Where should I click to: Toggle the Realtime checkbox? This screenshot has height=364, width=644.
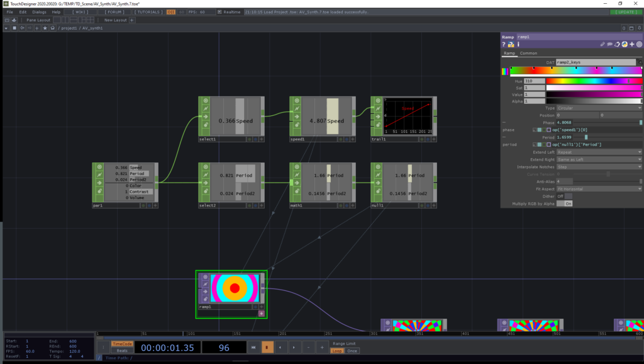(219, 12)
